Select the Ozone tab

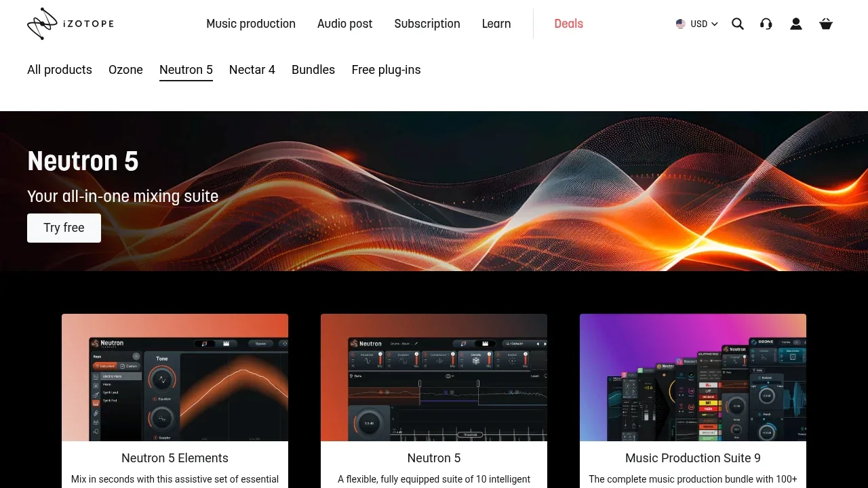[125, 70]
